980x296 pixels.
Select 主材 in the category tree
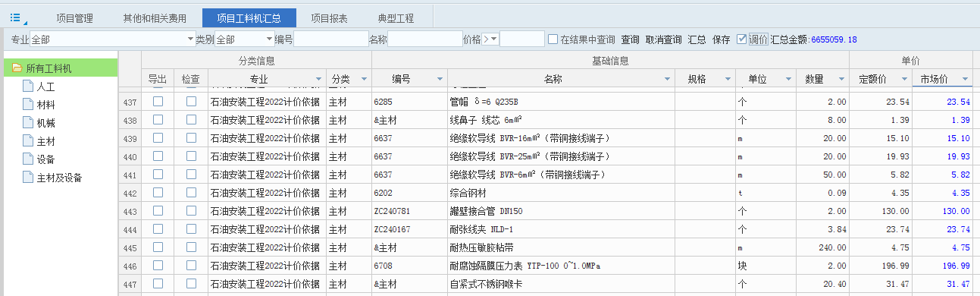pos(45,141)
